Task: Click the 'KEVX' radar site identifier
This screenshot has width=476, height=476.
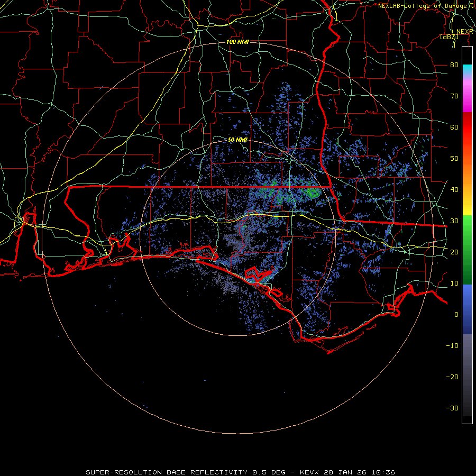Action: (309, 472)
